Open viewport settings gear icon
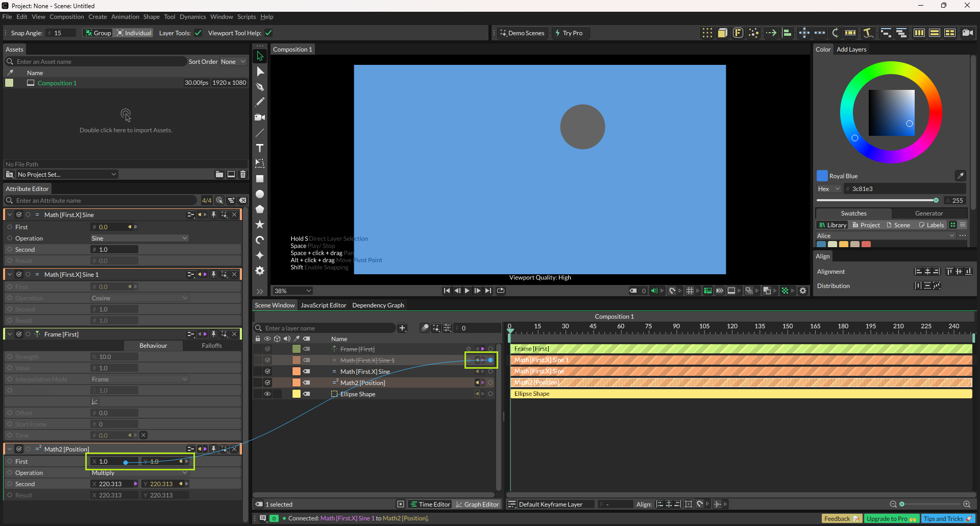This screenshot has width=980, height=526. tap(803, 291)
